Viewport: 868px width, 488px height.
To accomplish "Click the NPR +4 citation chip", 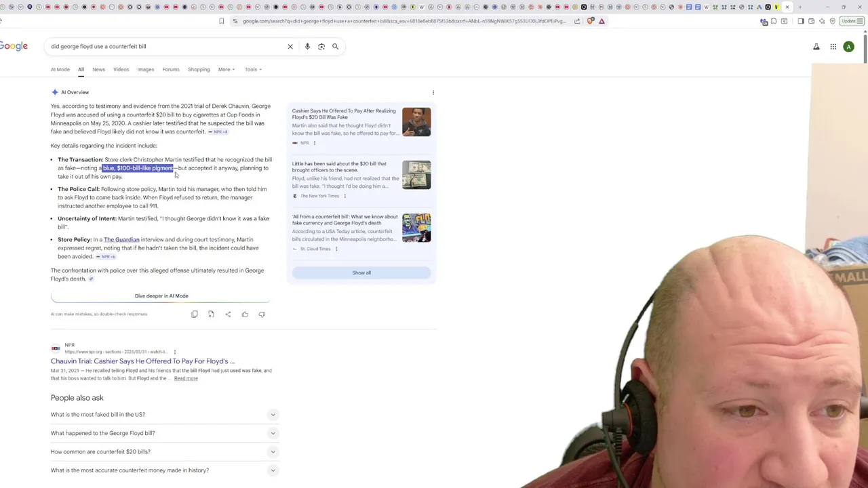I will point(218,132).
